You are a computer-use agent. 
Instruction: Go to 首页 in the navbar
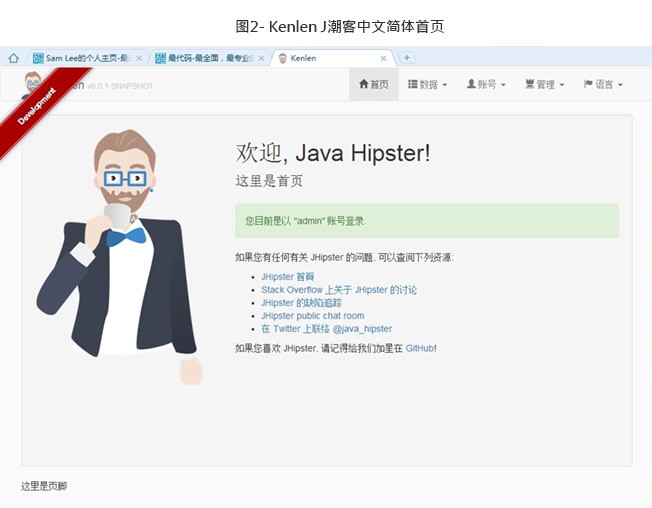374,84
